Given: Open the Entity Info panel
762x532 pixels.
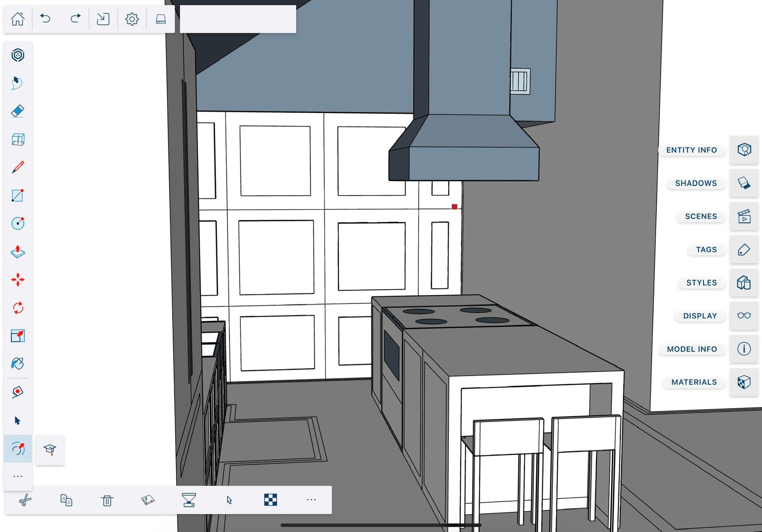Looking at the screenshot, I should point(744,150).
